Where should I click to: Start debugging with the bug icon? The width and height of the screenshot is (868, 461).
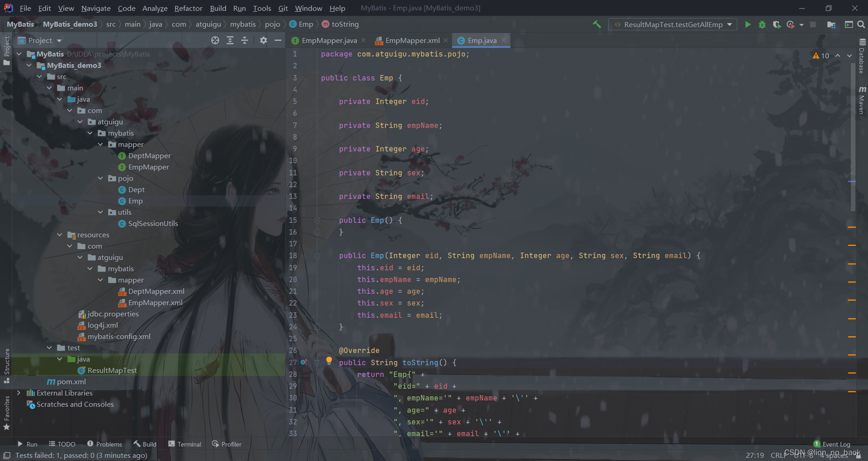pos(762,24)
